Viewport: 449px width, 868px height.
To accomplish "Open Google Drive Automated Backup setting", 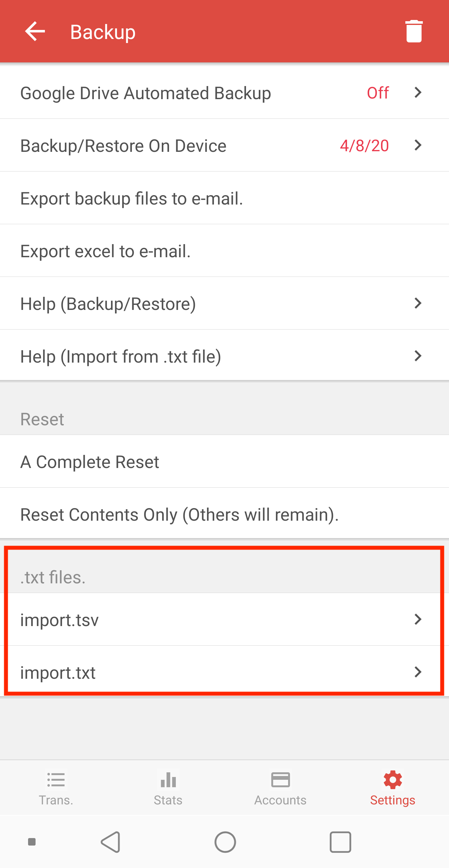I will [x=224, y=93].
